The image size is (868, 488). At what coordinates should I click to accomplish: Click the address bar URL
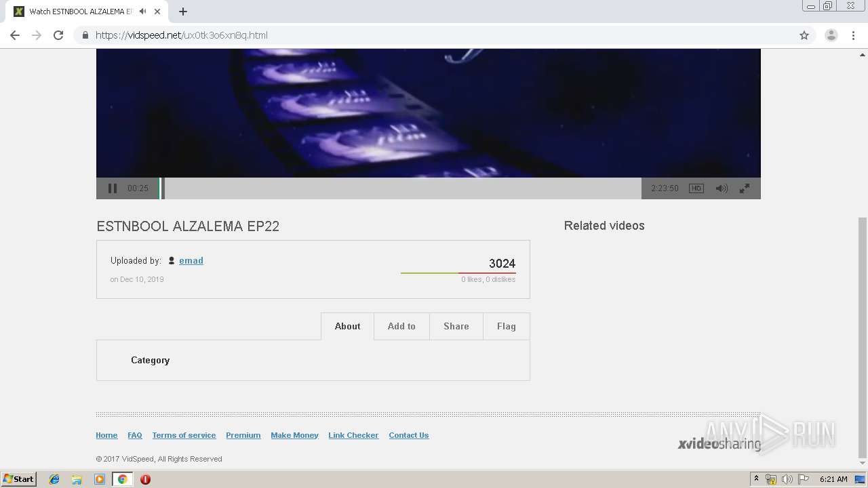coord(182,35)
